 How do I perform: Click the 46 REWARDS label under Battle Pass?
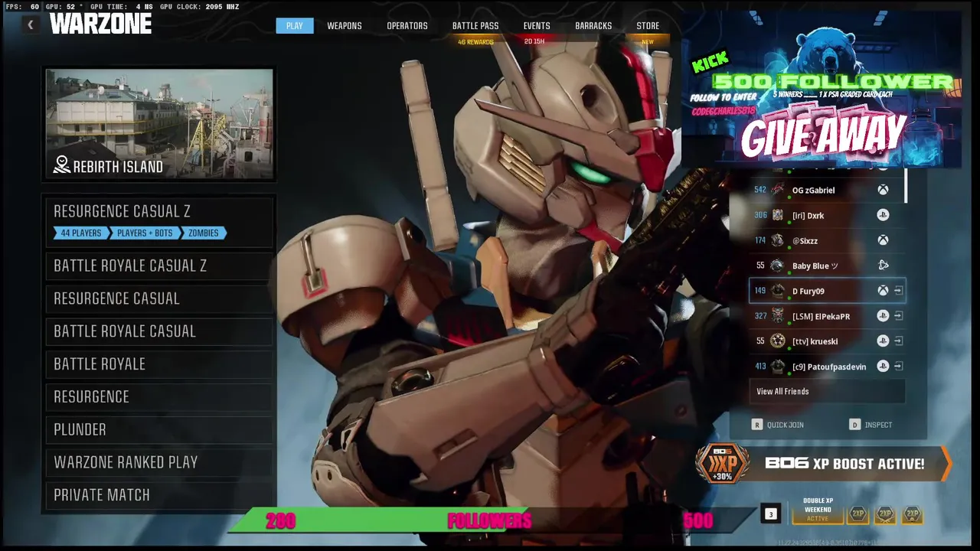click(x=475, y=42)
